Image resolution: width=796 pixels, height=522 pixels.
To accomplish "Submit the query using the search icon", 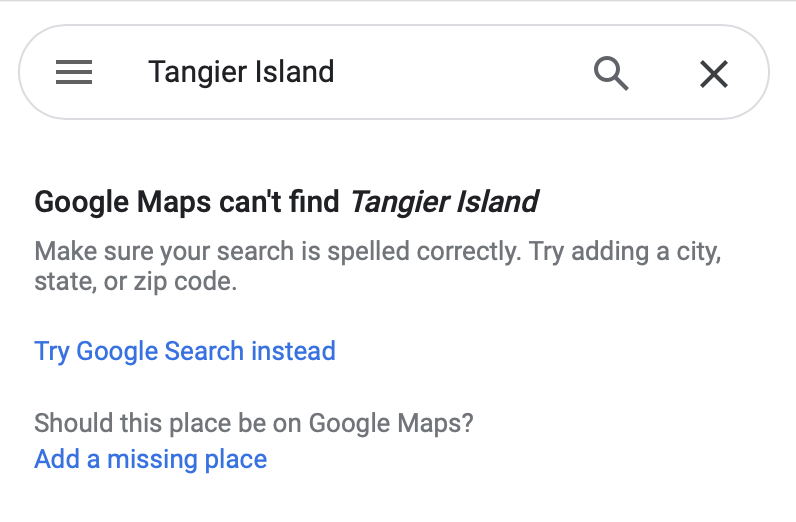I will [610, 73].
